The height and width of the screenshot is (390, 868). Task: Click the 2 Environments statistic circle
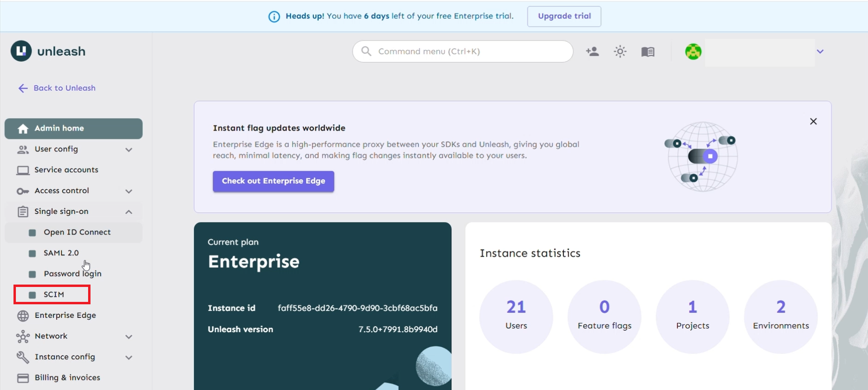781,317
